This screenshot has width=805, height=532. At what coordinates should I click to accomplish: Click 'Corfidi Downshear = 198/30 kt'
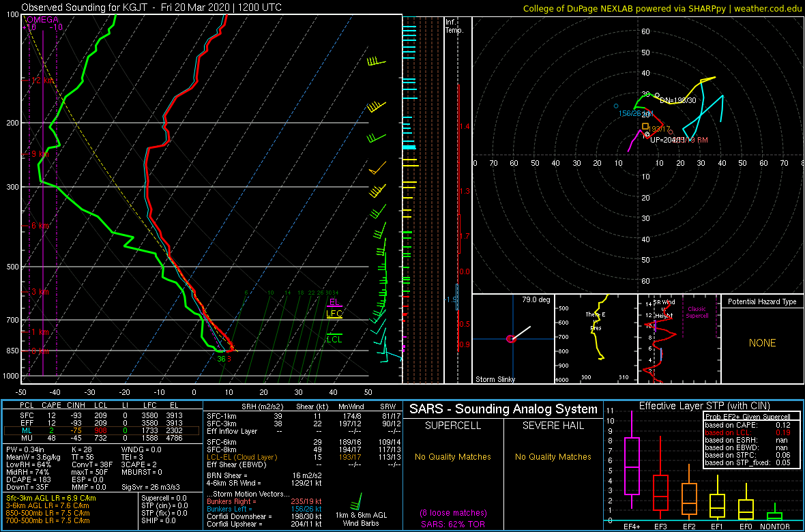264,516
